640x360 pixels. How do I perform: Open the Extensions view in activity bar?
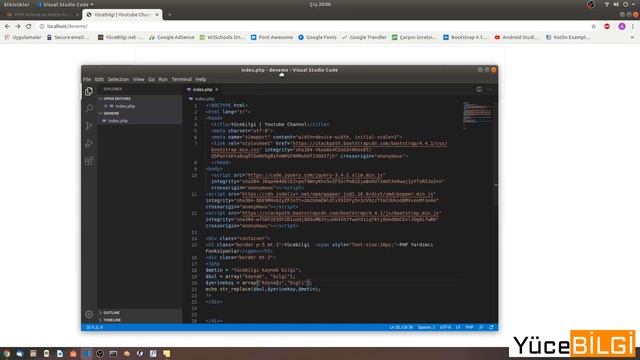[89, 161]
